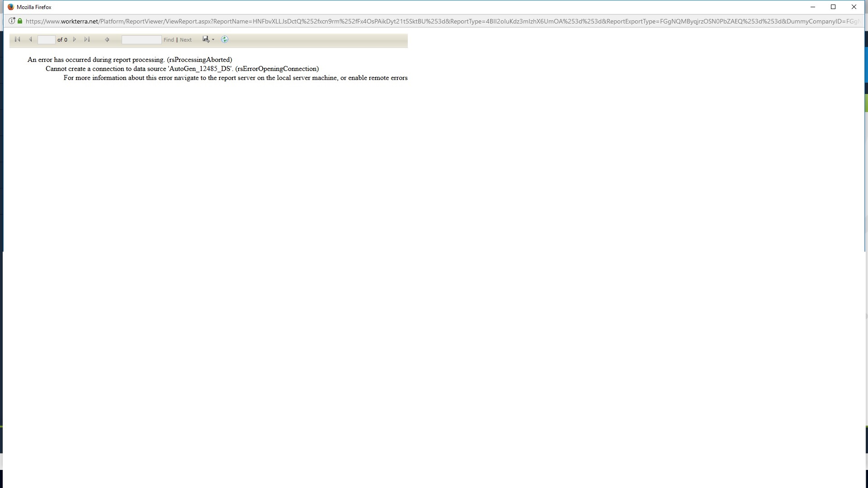Screen dimensions: 868x488
Task: Go to first page of report
Action: 18,40
